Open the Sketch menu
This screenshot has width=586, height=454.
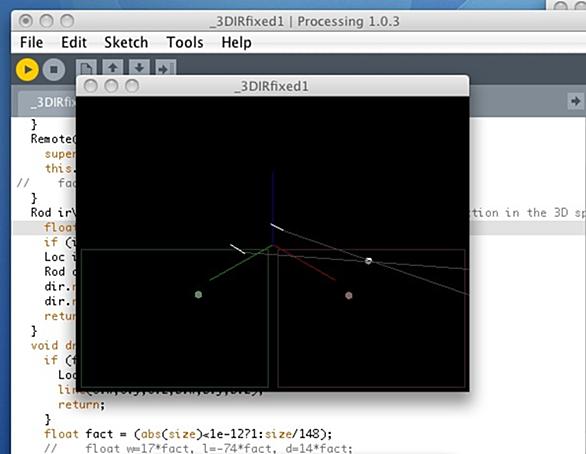point(126,42)
